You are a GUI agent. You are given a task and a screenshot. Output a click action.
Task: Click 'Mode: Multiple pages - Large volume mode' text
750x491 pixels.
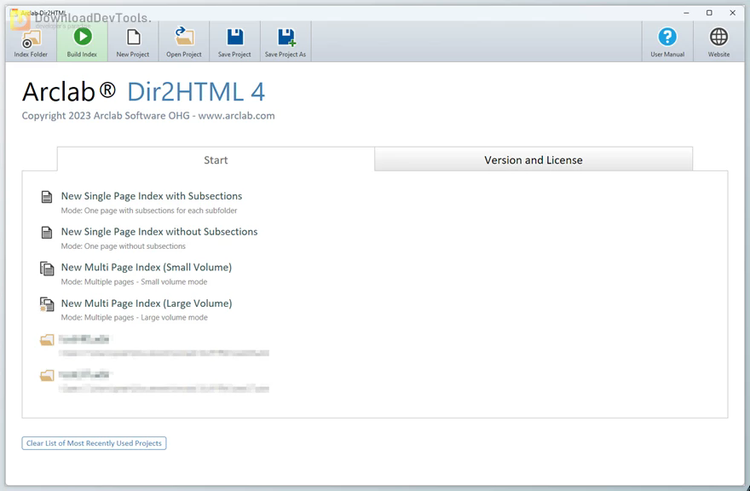[134, 317]
